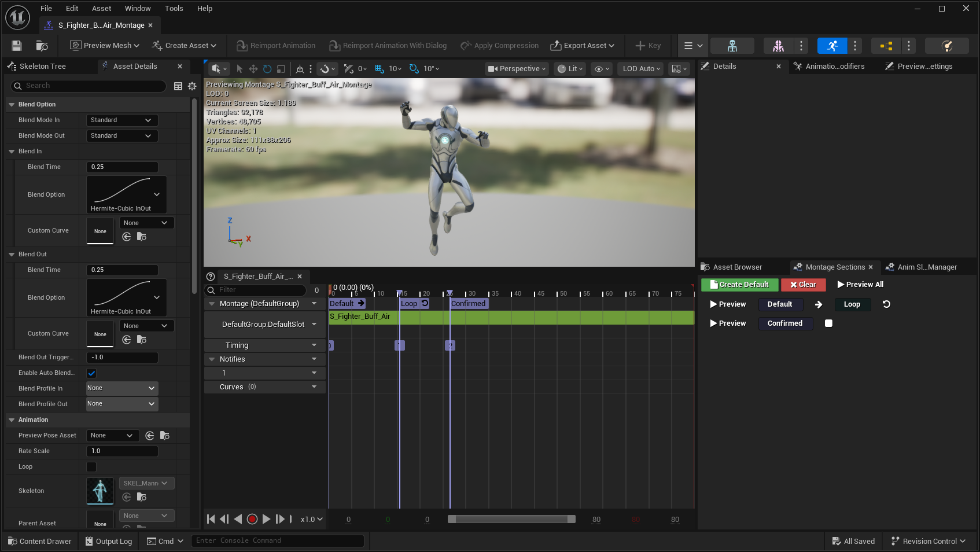Toggle Enable Auto Blend Out checkbox
The height and width of the screenshot is (552, 980).
[x=91, y=373]
